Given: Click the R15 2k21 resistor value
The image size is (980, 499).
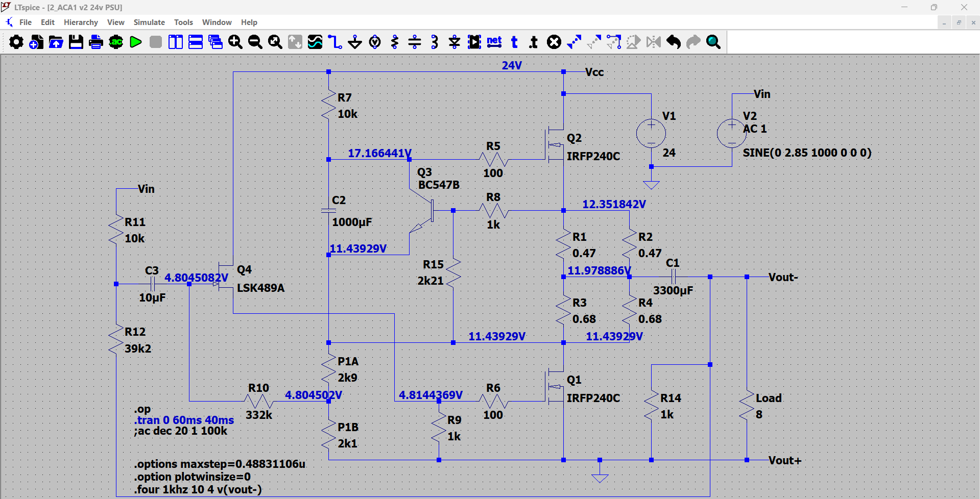Looking at the screenshot, I should (x=431, y=281).
